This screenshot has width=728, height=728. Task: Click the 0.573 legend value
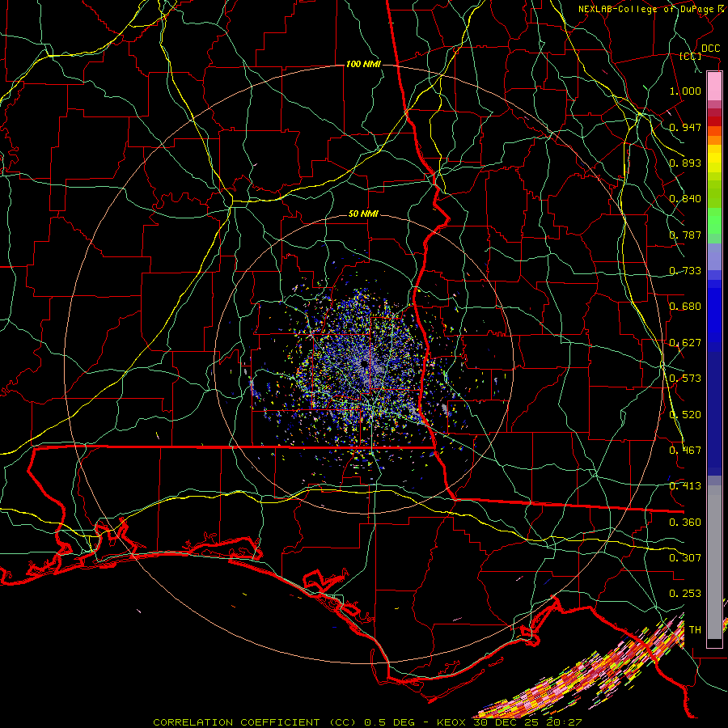pyautogui.click(x=685, y=379)
